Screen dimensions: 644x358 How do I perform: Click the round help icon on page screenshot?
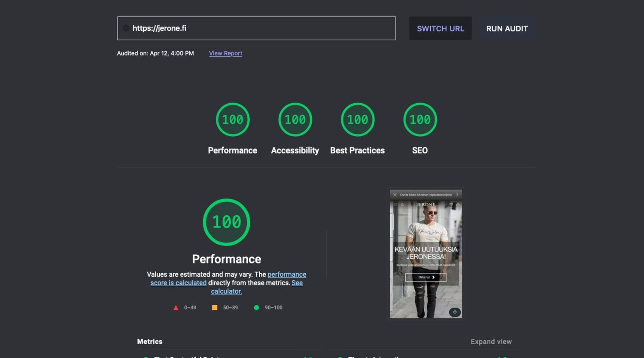click(x=455, y=312)
